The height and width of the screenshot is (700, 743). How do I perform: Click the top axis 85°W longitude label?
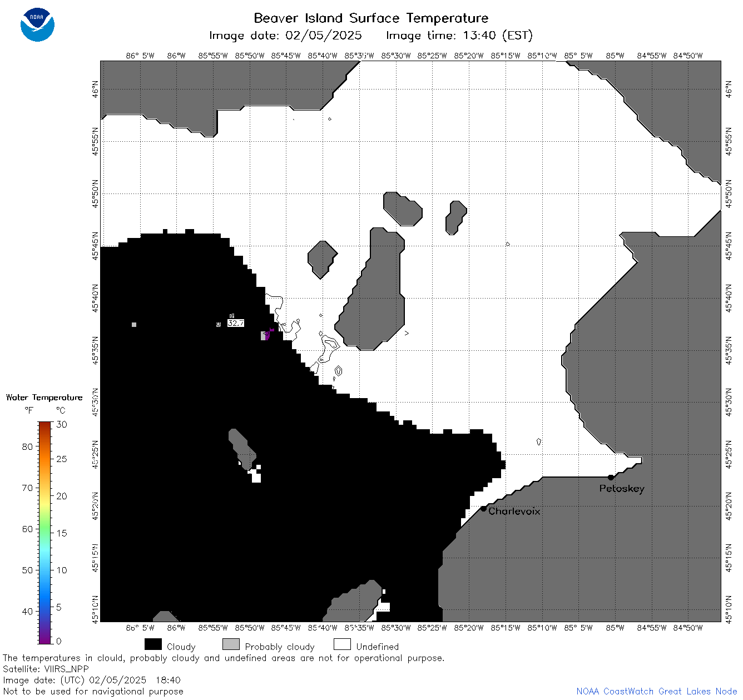[615, 56]
